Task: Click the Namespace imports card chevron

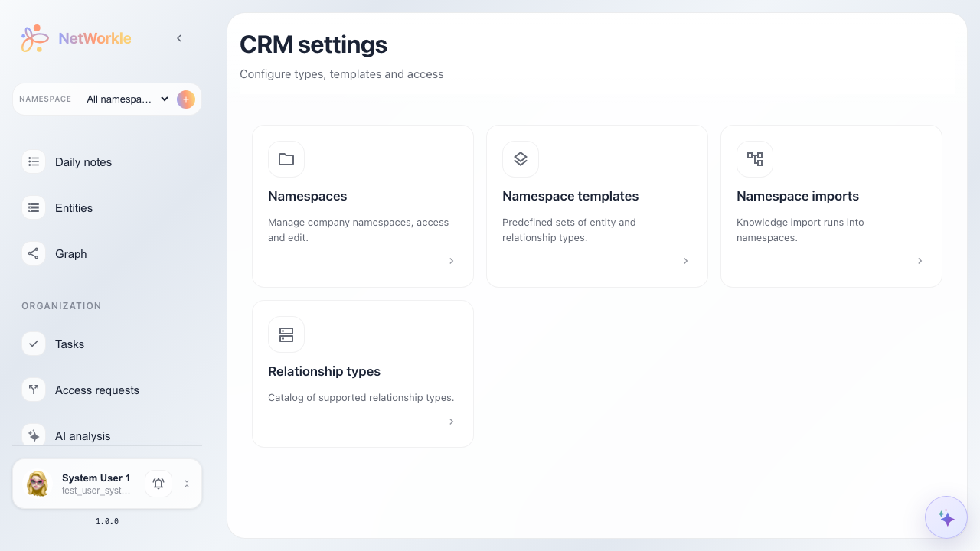Action: point(920,261)
